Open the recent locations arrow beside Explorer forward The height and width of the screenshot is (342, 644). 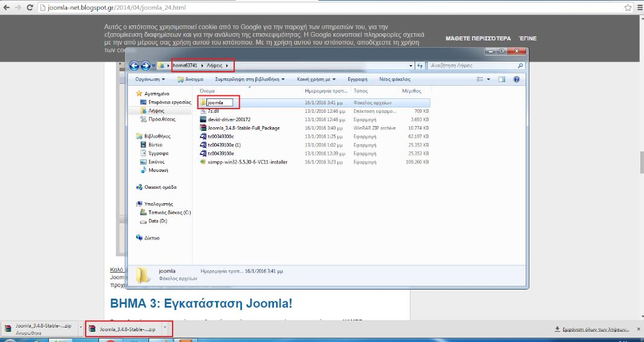click(154, 66)
